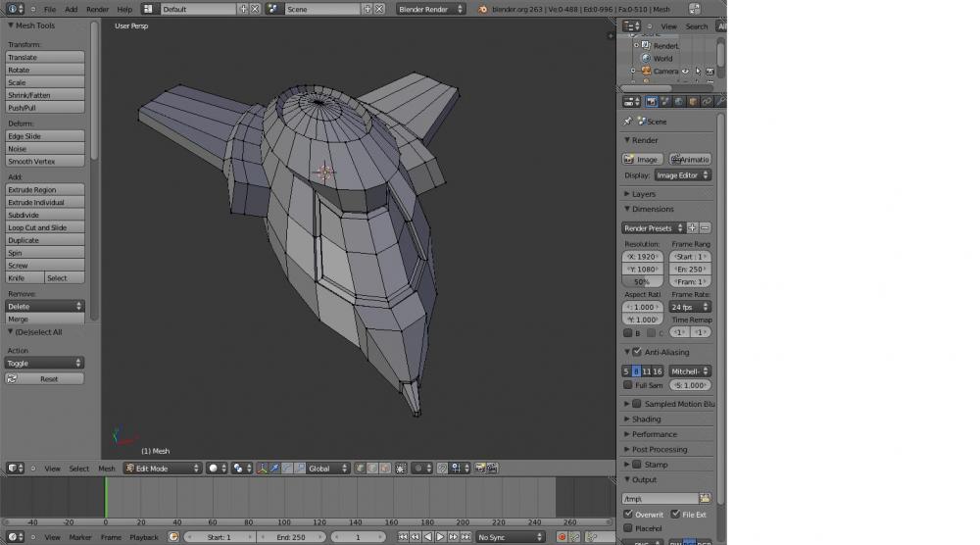Open Global transform orientation dropdown
Image resolution: width=980 pixels, height=545 pixels.
(x=327, y=469)
